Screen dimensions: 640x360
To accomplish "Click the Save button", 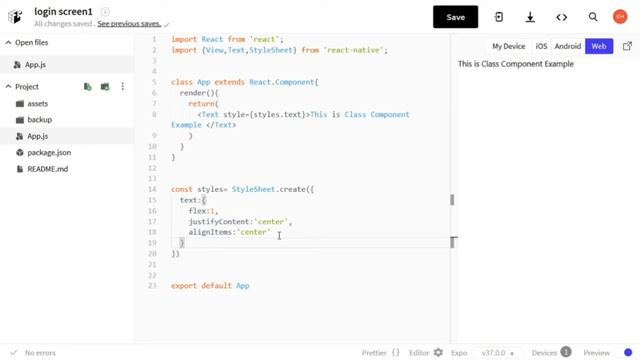I will click(x=455, y=17).
